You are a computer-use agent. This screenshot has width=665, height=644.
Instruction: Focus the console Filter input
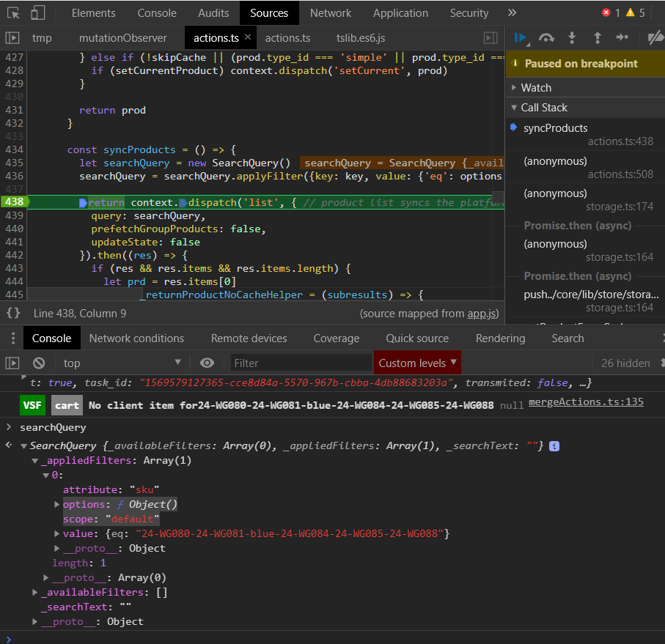click(301, 363)
